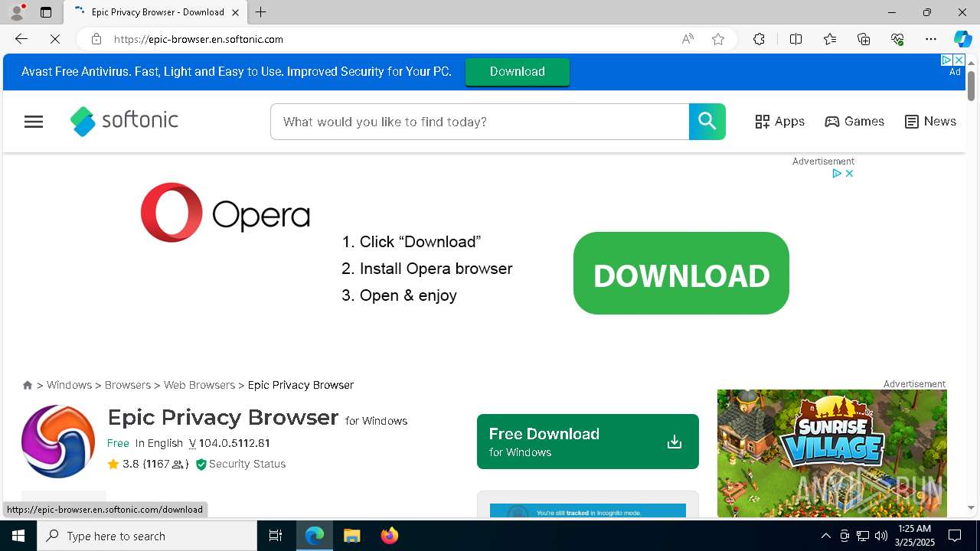Open the Edge profile icon
The height and width of the screenshot is (551, 980).
point(17,12)
